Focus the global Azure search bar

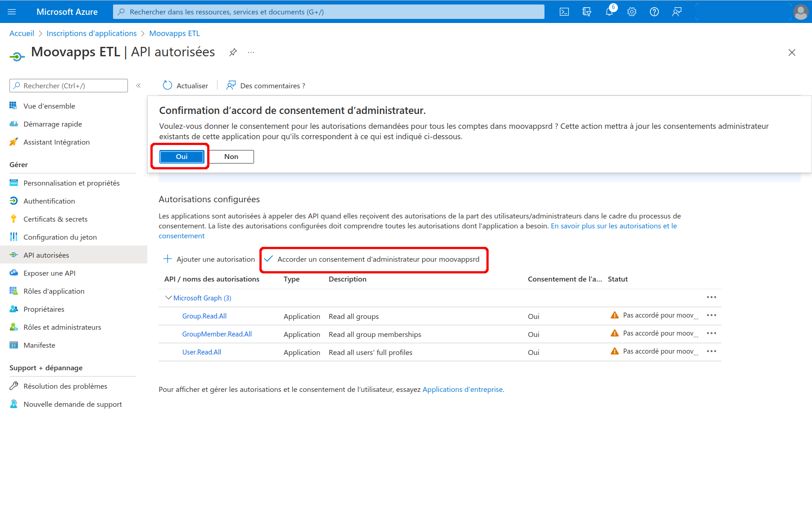[329, 12]
